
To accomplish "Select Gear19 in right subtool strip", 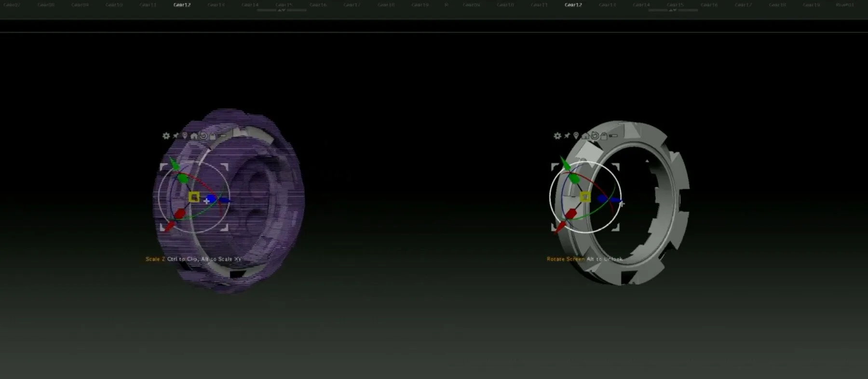I will coord(812,5).
